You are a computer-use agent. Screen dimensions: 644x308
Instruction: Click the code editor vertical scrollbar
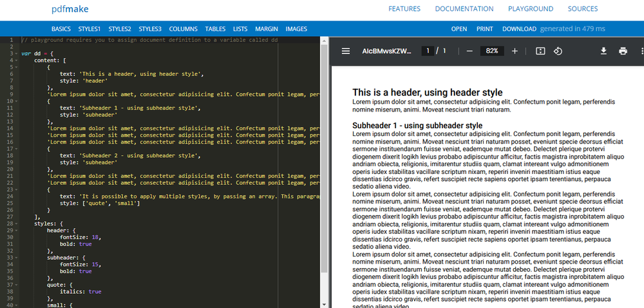(x=324, y=159)
